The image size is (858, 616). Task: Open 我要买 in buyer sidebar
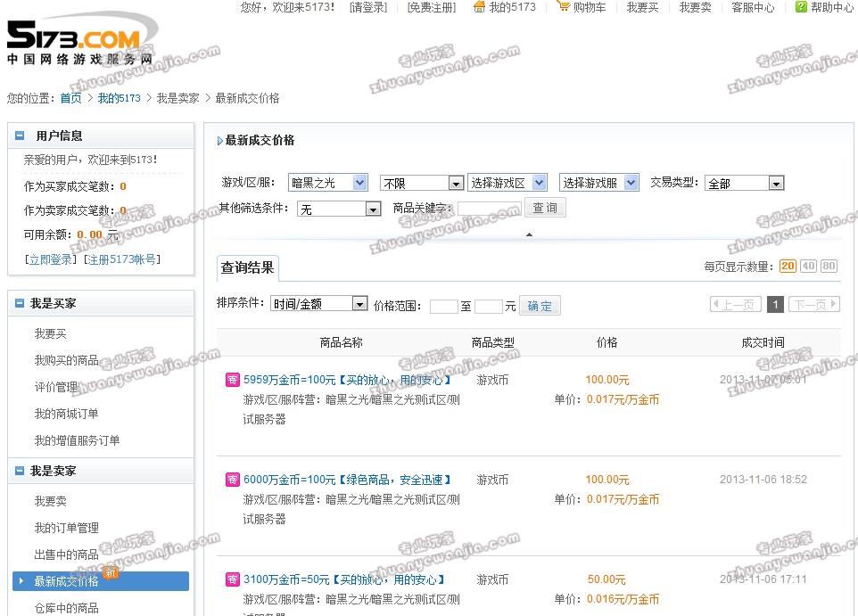[x=50, y=333]
